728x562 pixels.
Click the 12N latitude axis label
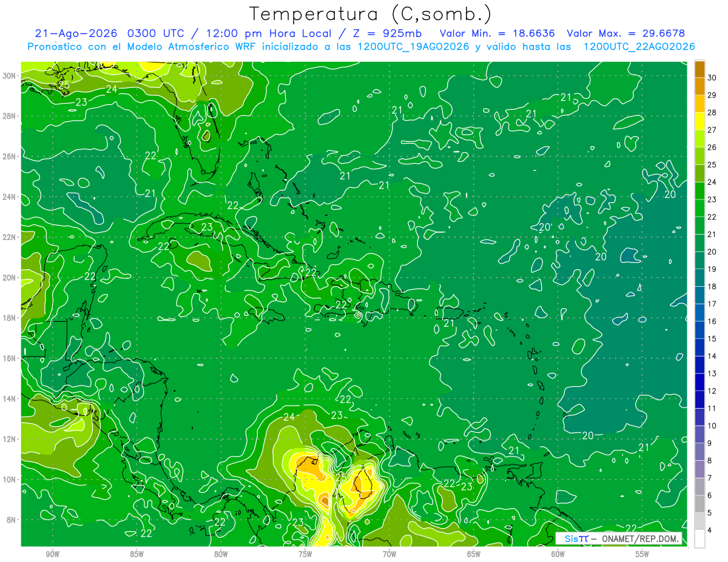point(10,439)
